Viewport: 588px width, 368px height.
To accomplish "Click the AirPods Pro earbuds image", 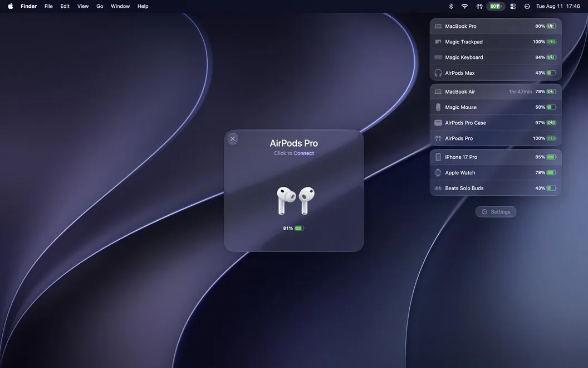I will [296, 201].
